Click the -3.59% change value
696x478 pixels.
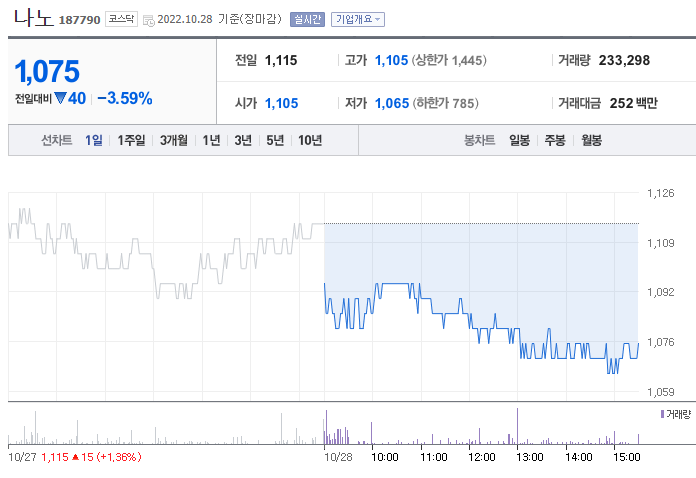click(x=125, y=98)
